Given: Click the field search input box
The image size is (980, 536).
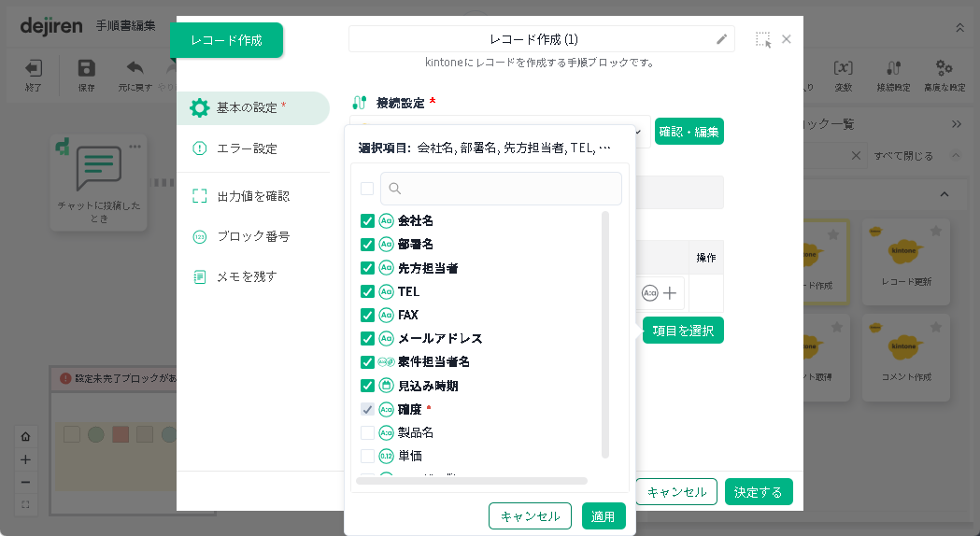Looking at the screenshot, I should [x=501, y=189].
